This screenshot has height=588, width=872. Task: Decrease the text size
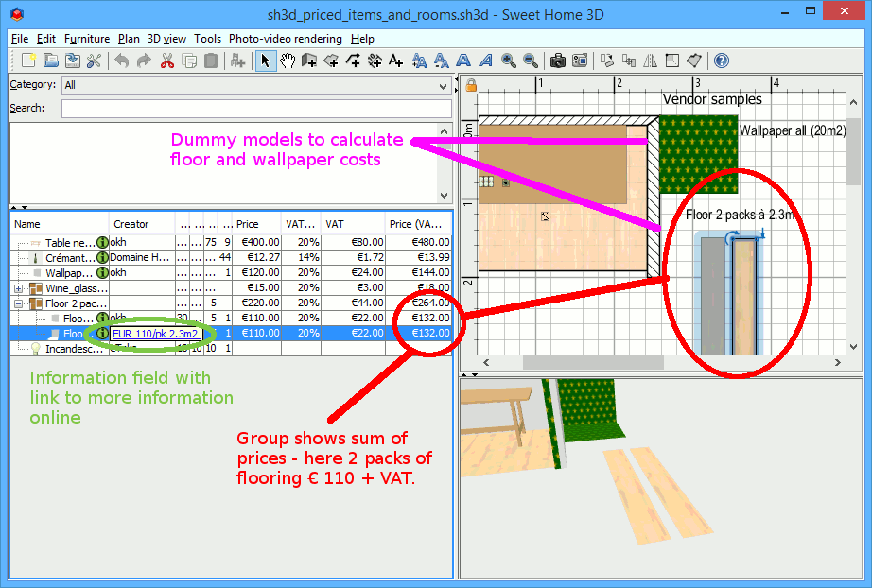pos(442,60)
